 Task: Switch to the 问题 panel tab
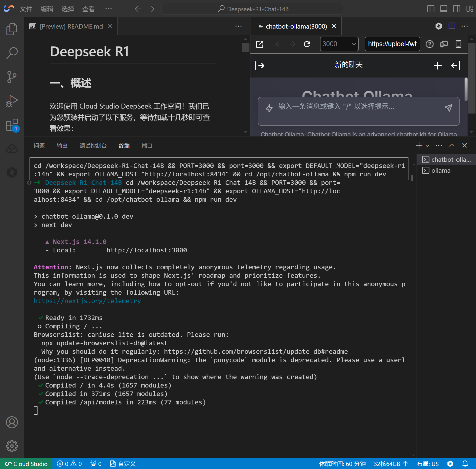pyautogui.click(x=39, y=146)
